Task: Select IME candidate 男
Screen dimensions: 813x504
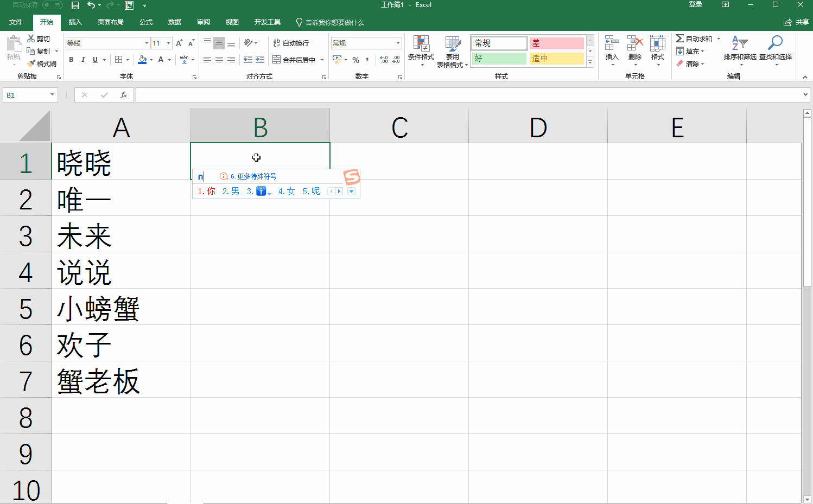Action: (x=231, y=192)
